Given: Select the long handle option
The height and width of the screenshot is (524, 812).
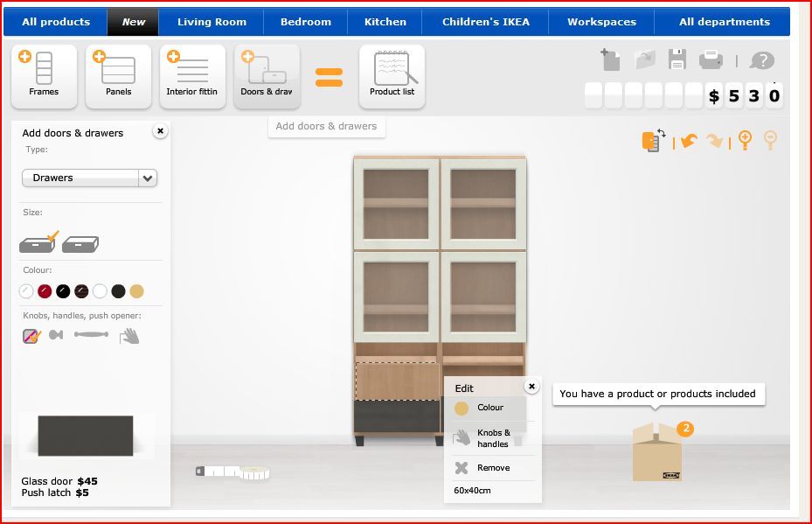Looking at the screenshot, I should [91, 334].
